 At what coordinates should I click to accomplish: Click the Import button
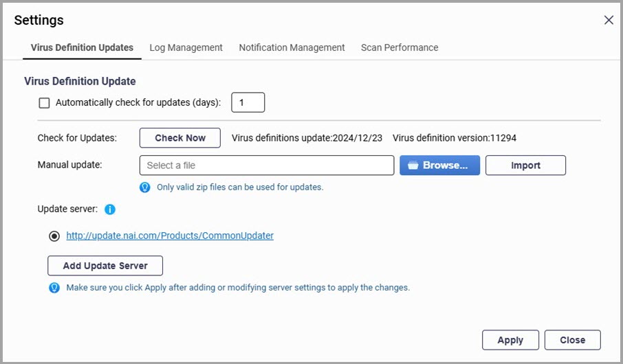(x=525, y=165)
